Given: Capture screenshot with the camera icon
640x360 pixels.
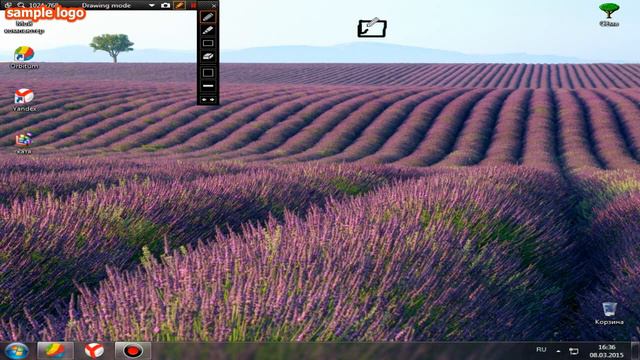Looking at the screenshot, I should coord(165,5).
